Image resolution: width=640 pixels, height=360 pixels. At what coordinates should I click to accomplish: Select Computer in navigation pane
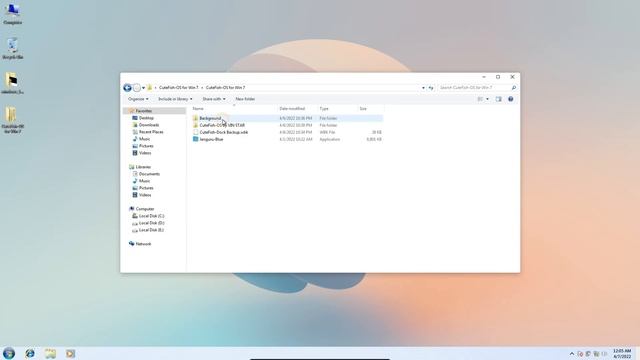pyautogui.click(x=144, y=209)
